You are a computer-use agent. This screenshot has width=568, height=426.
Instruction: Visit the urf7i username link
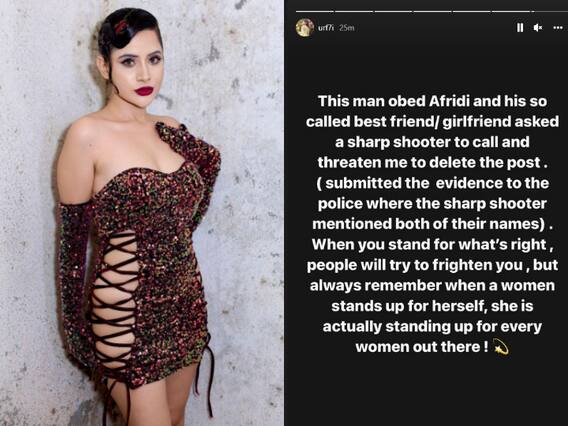(x=326, y=28)
